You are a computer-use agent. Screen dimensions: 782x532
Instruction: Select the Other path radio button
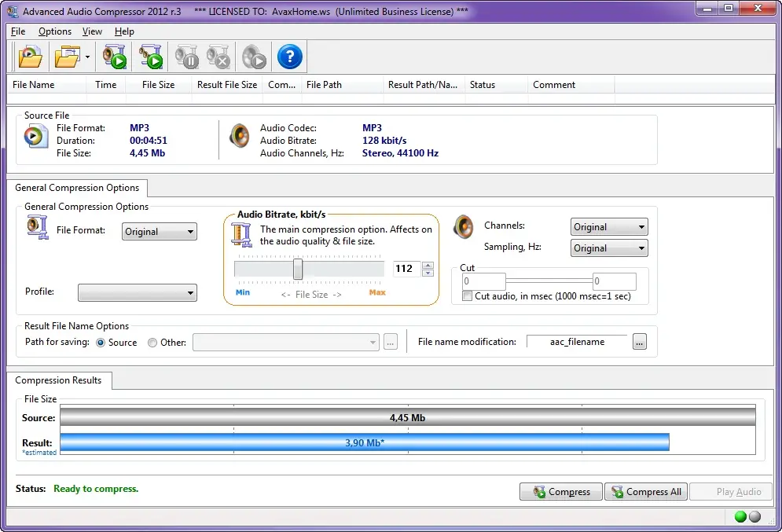tap(152, 343)
